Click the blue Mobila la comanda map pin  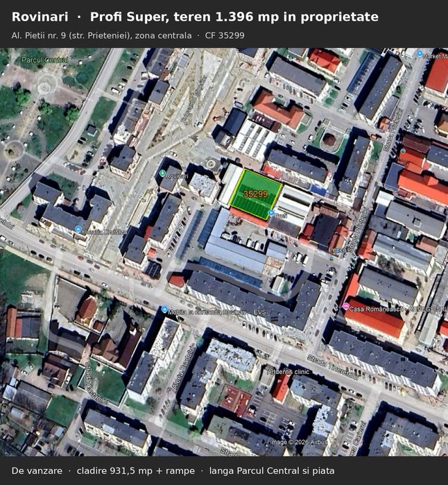click(x=164, y=309)
